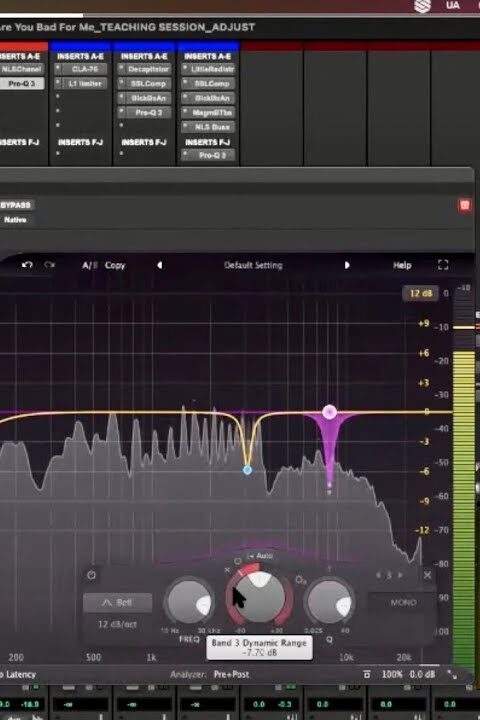The height and width of the screenshot is (720, 480).
Task: Open Analyzer Pre+Post settings
Action: point(231,674)
